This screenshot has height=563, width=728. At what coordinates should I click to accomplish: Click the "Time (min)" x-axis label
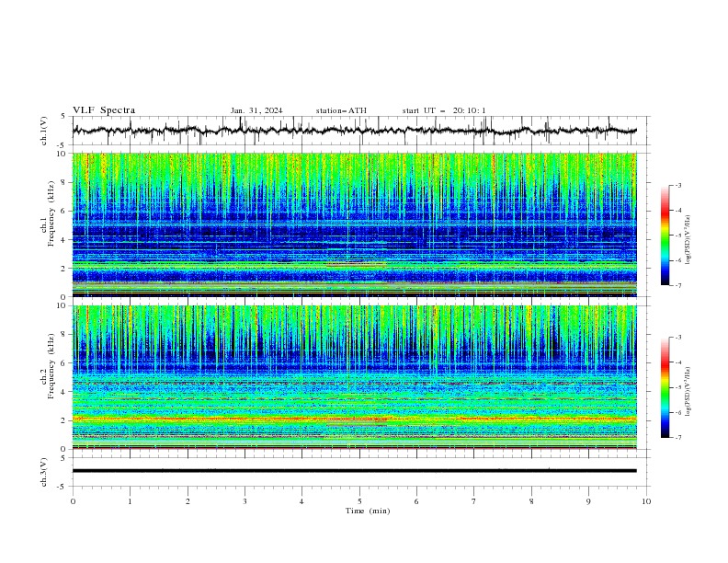point(368,511)
